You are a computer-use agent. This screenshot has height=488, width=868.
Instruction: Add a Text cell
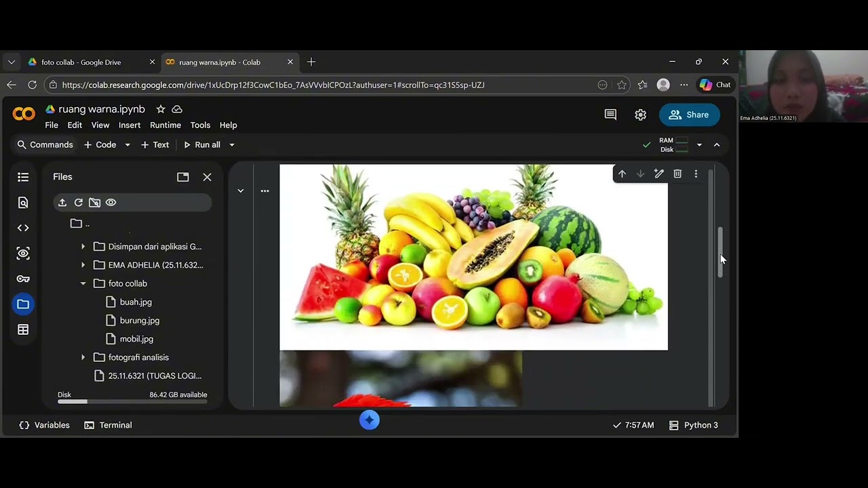pos(155,145)
